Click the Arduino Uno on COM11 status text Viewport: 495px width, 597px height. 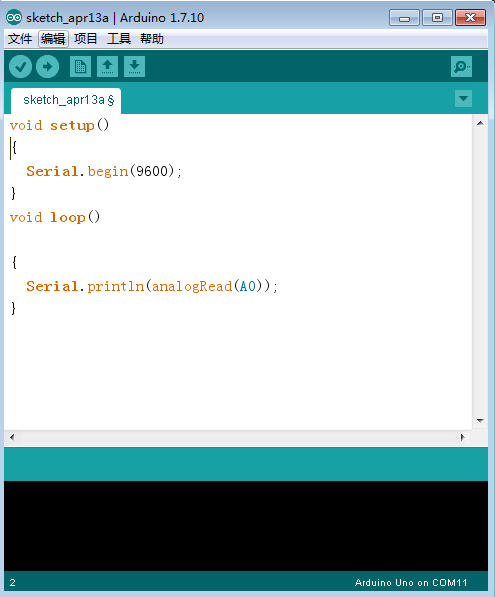pos(411,583)
